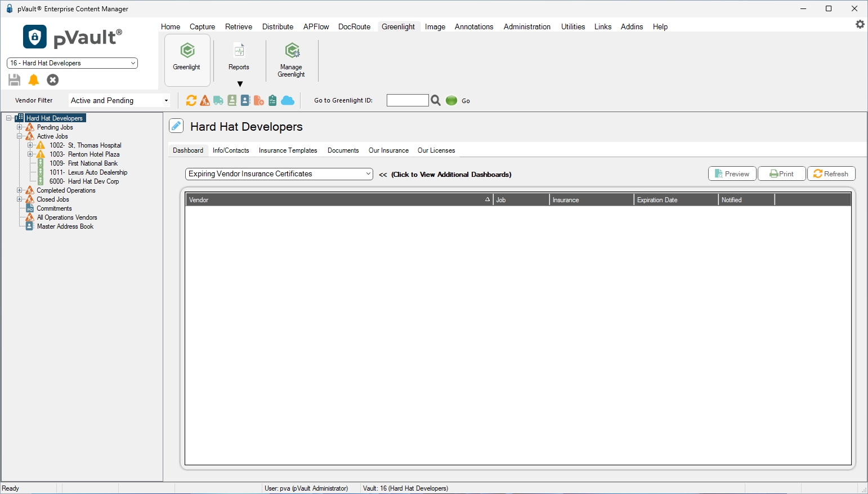The height and width of the screenshot is (494, 868).
Task: Expand the Completed Operations tree node
Action: [x=19, y=190]
